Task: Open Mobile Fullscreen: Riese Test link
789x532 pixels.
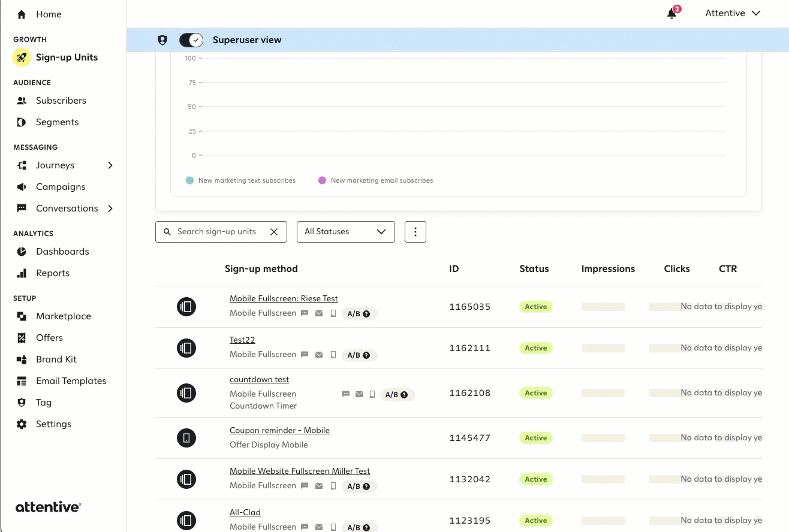Action: (x=284, y=299)
